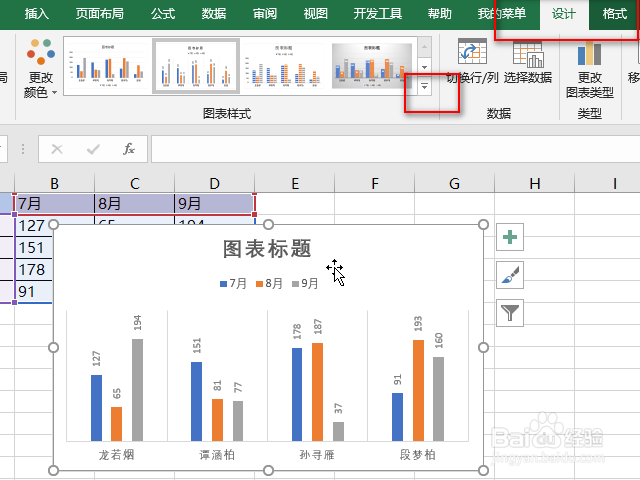Click the data label 187
Viewport: 640px width, 480px height.
318,327
